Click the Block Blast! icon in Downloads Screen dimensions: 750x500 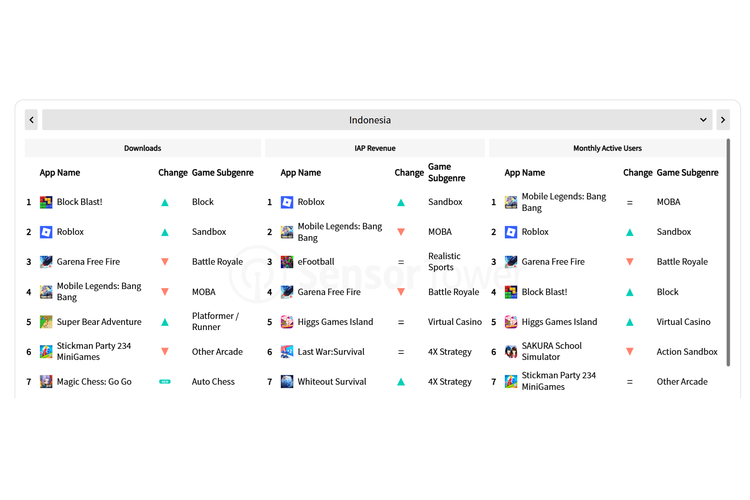pyautogui.click(x=46, y=202)
